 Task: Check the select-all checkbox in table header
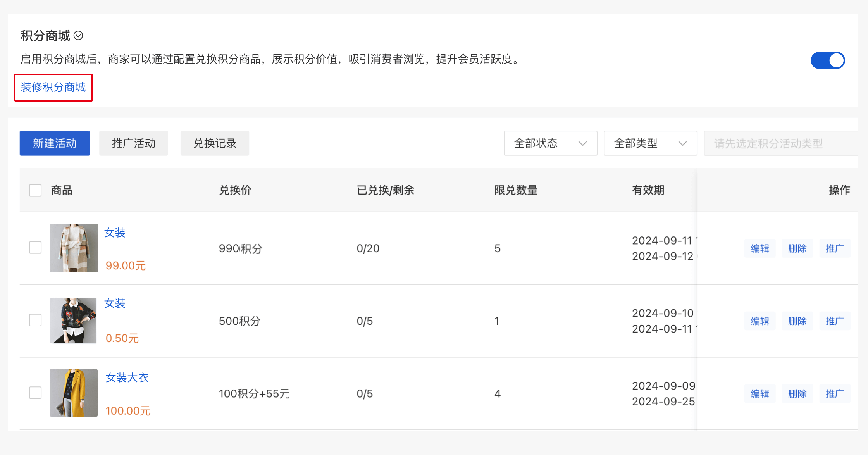(x=35, y=190)
